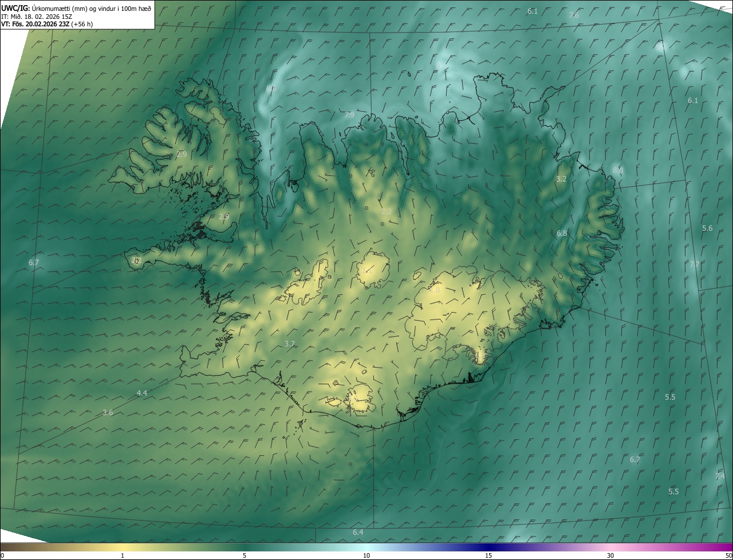Click the 2.9 value on the Westfjords peninsula
The height and width of the screenshot is (560, 733).
click(x=182, y=155)
